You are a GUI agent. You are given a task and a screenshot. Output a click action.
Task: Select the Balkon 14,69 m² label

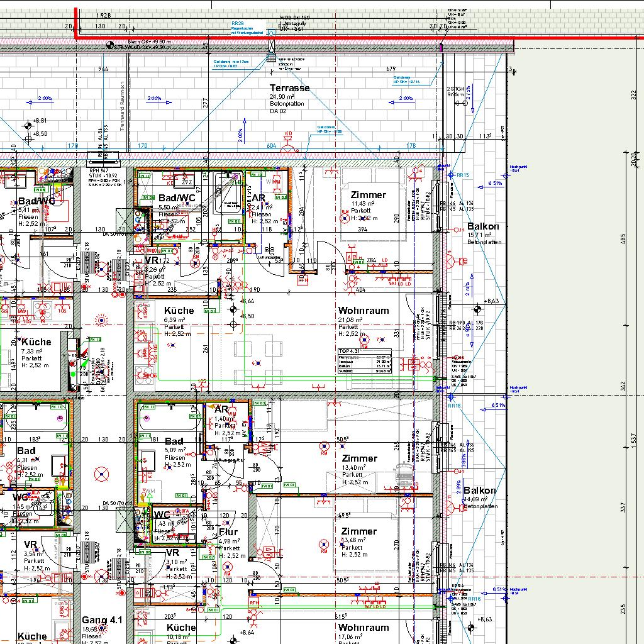[480, 491]
